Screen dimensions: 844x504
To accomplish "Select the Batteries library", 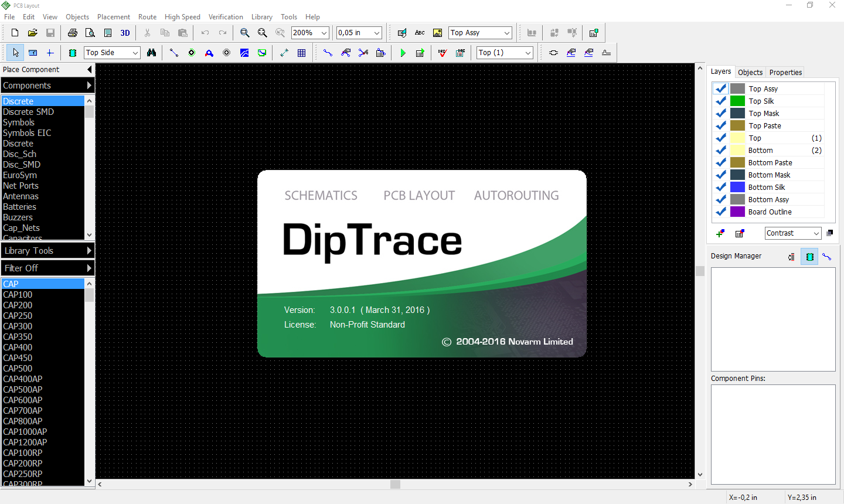I will pos(43,207).
